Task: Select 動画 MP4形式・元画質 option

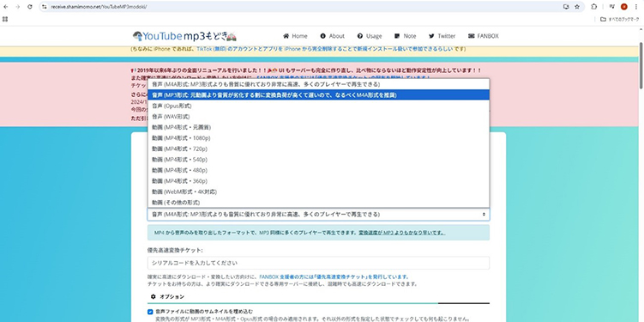Action: [319, 127]
